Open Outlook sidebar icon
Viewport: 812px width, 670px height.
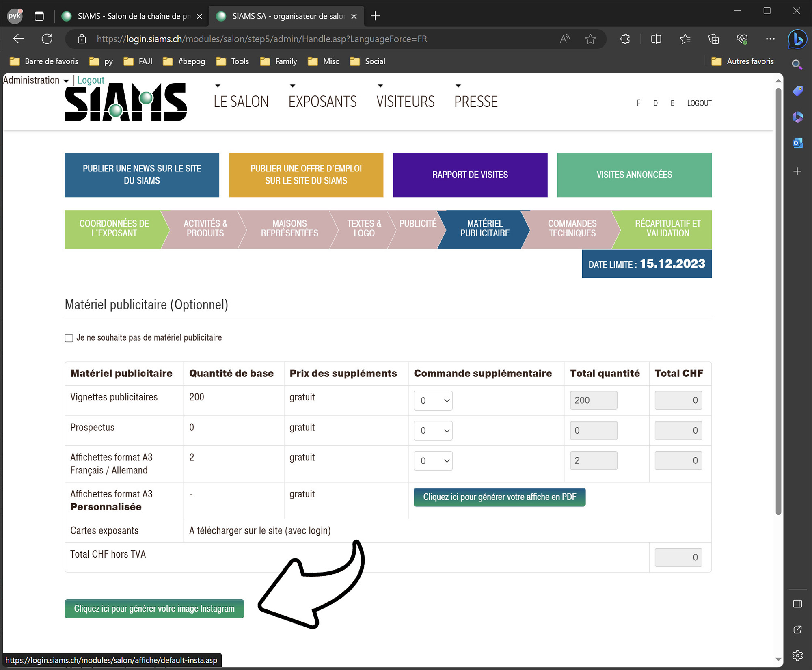(797, 143)
